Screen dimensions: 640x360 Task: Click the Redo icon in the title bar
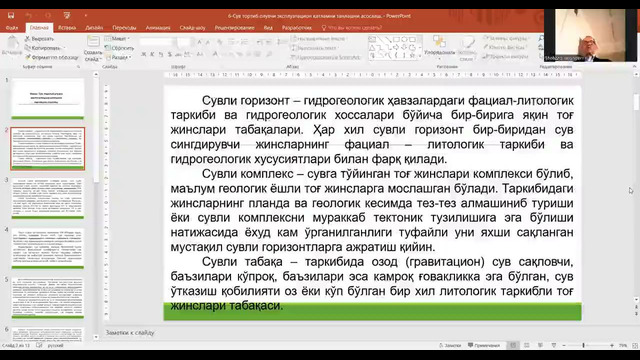48,16
